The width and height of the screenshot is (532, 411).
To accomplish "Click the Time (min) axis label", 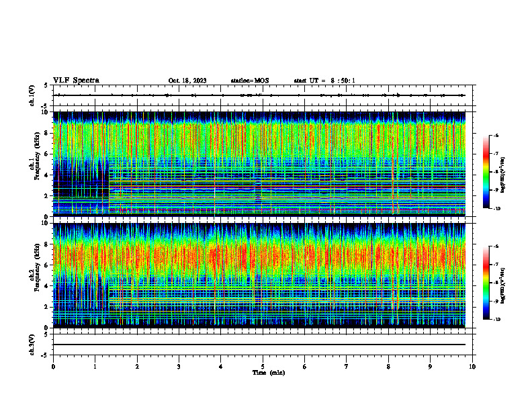I will click(269, 373).
